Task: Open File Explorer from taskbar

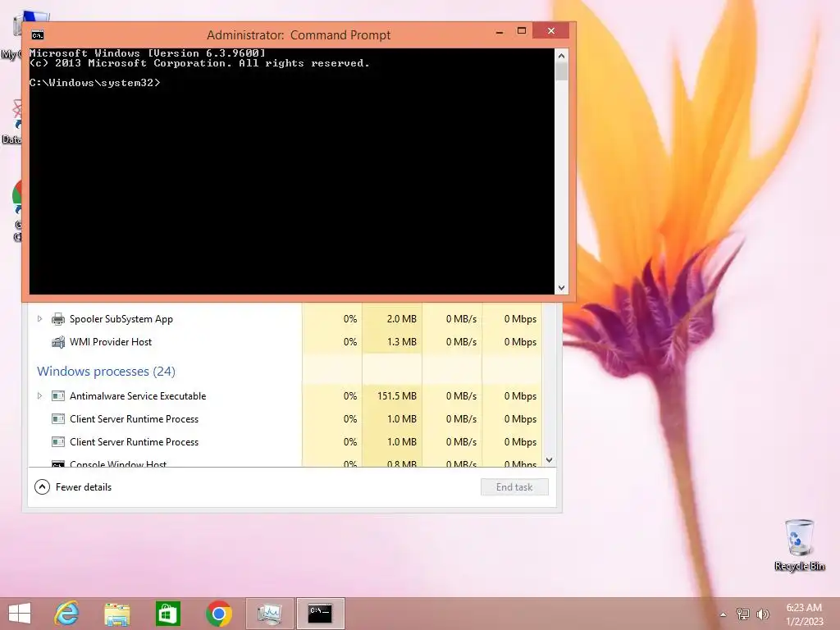Action: pyautogui.click(x=116, y=614)
